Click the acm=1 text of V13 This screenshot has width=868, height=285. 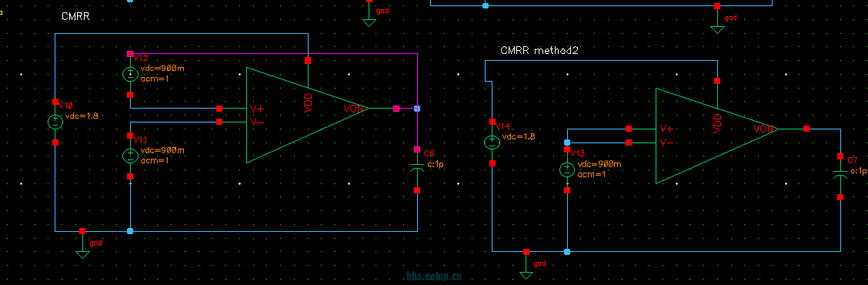[592, 174]
